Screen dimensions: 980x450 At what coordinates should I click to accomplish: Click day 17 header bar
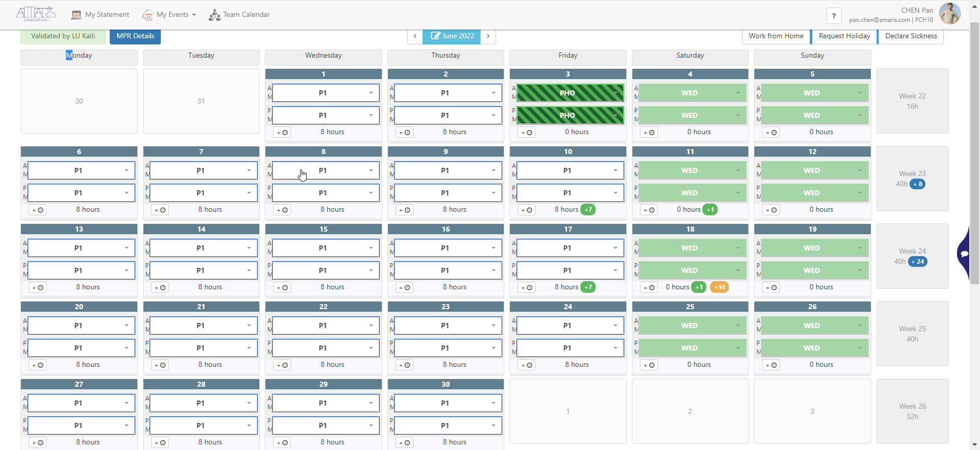(568, 229)
